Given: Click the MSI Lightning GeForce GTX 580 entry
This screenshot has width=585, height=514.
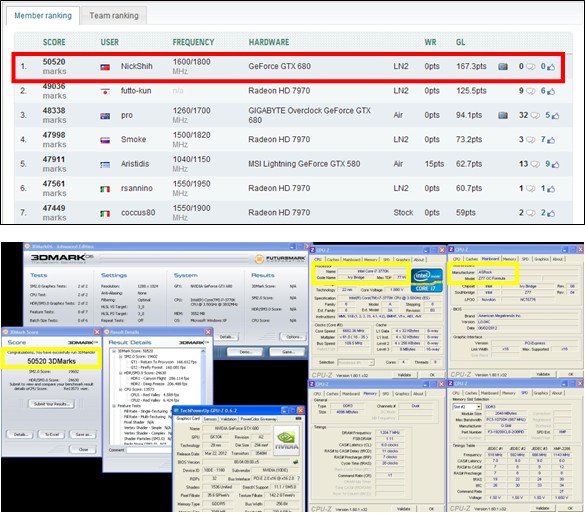Looking at the screenshot, I should click(304, 164).
